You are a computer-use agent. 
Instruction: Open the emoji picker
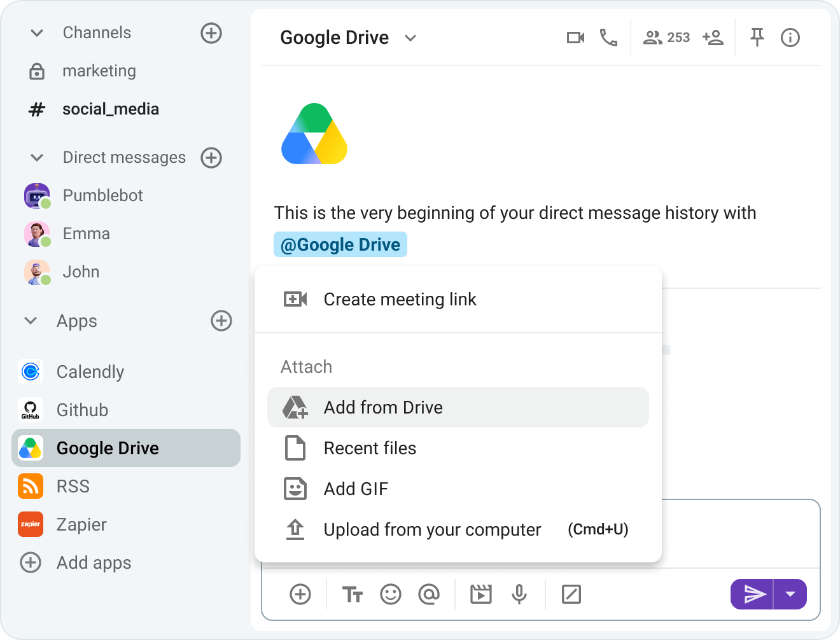(x=391, y=594)
